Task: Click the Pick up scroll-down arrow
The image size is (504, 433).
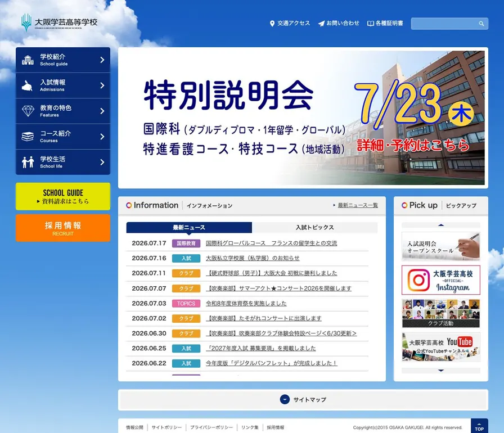Action: [x=440, y=371]
